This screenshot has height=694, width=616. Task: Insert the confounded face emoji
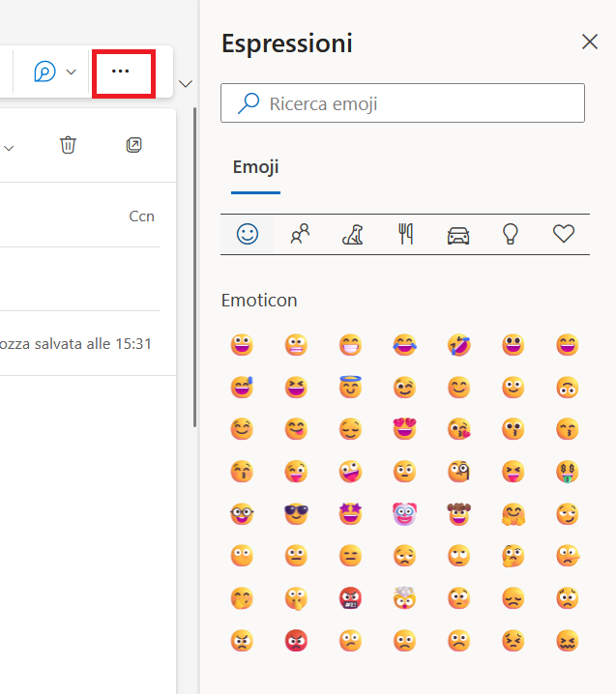568,641
